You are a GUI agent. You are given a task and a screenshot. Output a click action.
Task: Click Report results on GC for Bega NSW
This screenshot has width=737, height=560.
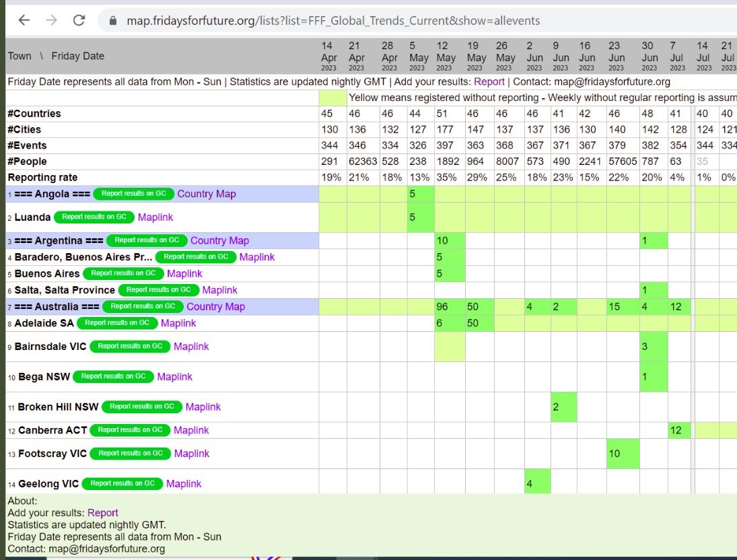tap(113, 376)
